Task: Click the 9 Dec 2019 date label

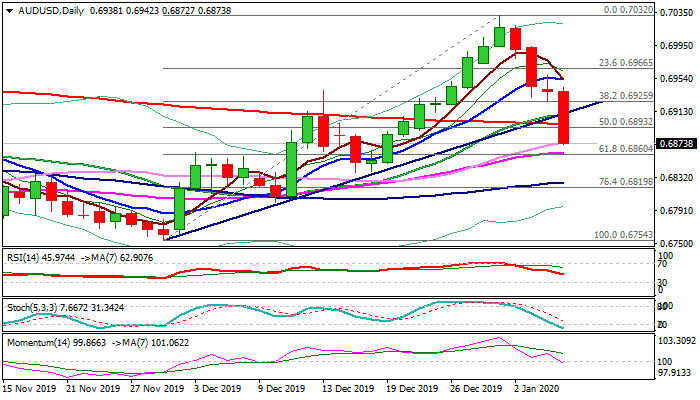Action: [282, 389]
